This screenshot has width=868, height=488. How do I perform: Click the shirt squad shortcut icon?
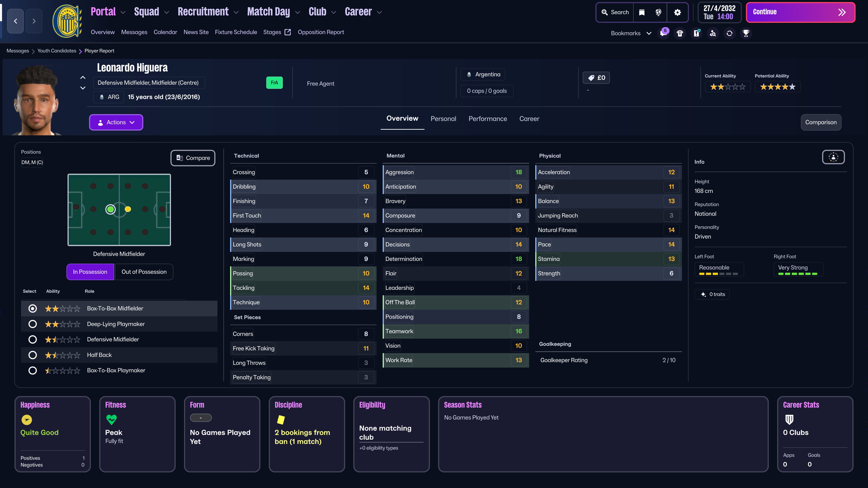click(x=680, y=33)
